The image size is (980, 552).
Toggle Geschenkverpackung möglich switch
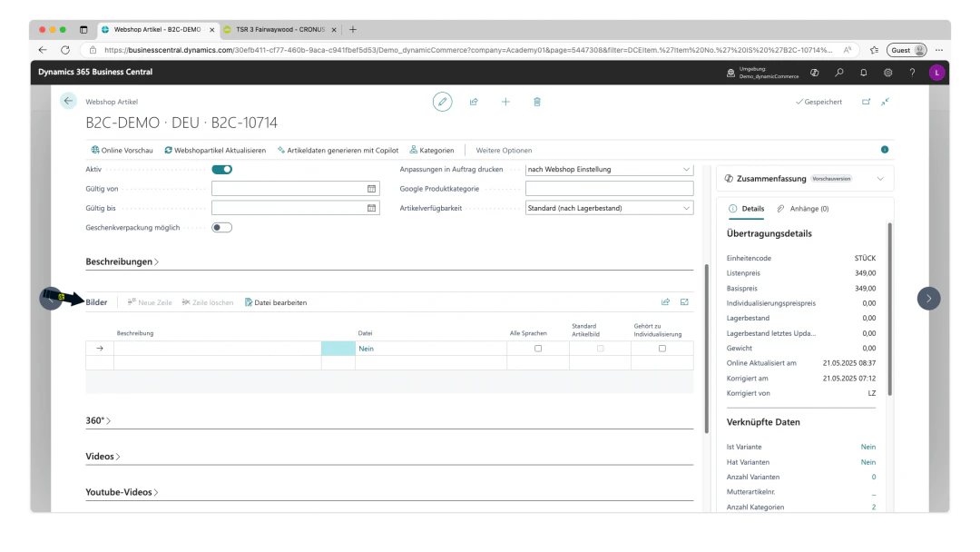(x=222, y=228)
